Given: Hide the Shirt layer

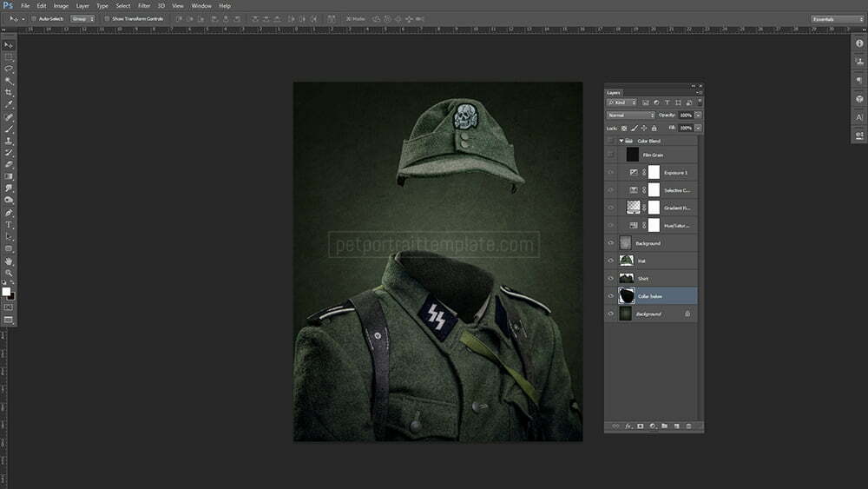Looking at the screenshot, I should [610, 279].
